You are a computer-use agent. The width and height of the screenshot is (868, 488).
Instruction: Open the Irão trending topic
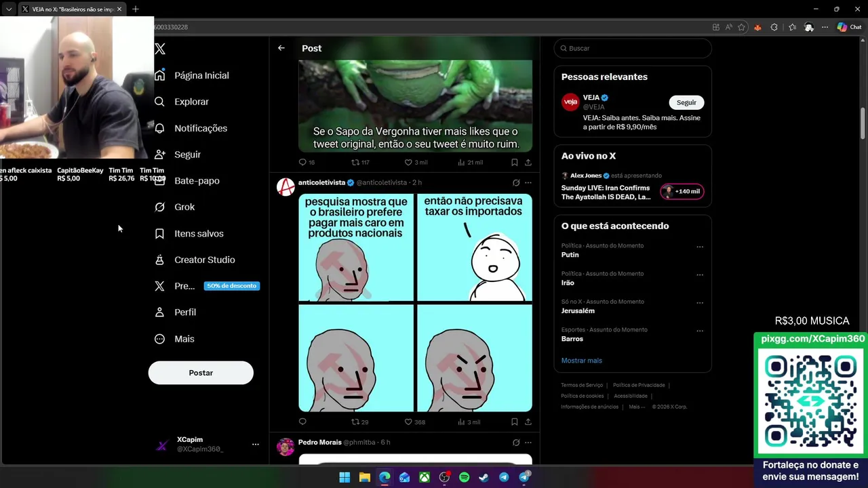tap(568, 283)
